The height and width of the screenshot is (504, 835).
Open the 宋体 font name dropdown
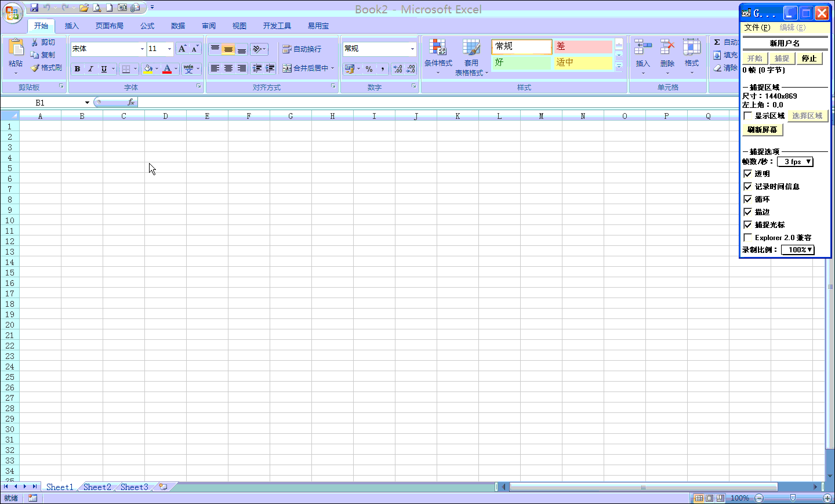point(142,49)
